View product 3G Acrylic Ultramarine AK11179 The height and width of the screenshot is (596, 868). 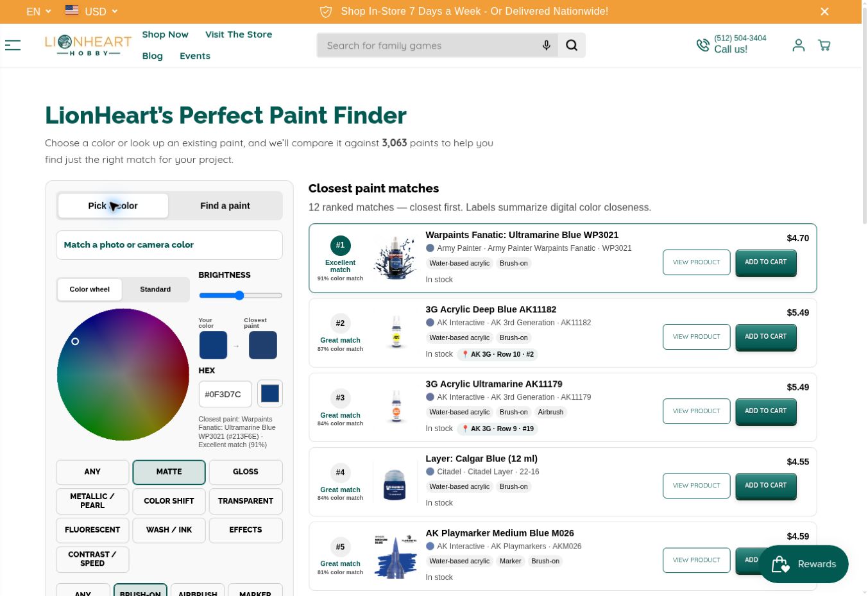click(x=696, y=411)
